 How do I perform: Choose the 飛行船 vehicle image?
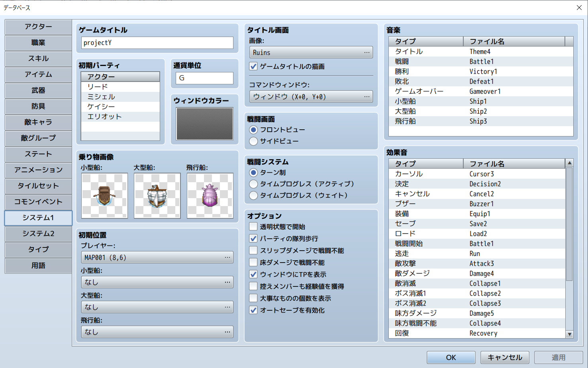(x=210, y=196)
